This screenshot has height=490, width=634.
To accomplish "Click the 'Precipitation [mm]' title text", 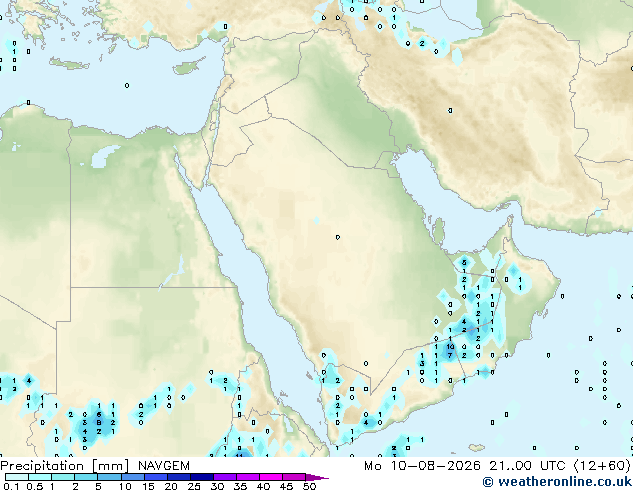I will coord(65,466).
